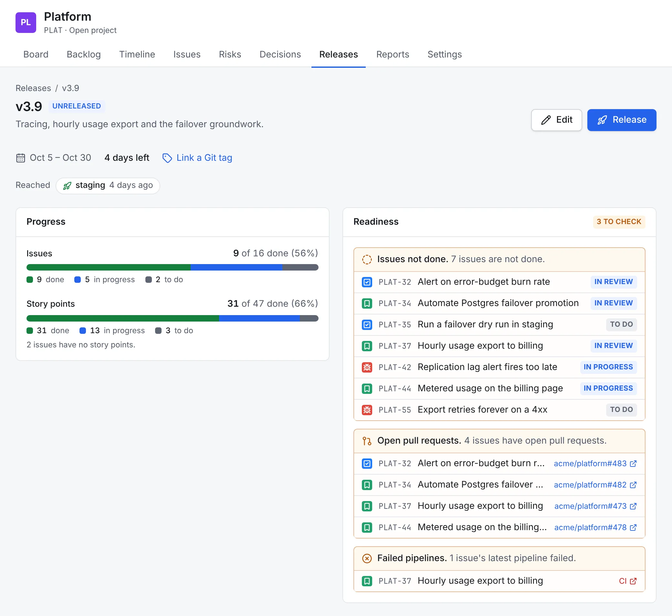Viewport: 672px width, 616px height.
Task: Click the Releases breadcrumb link
Action: [33, 88]
